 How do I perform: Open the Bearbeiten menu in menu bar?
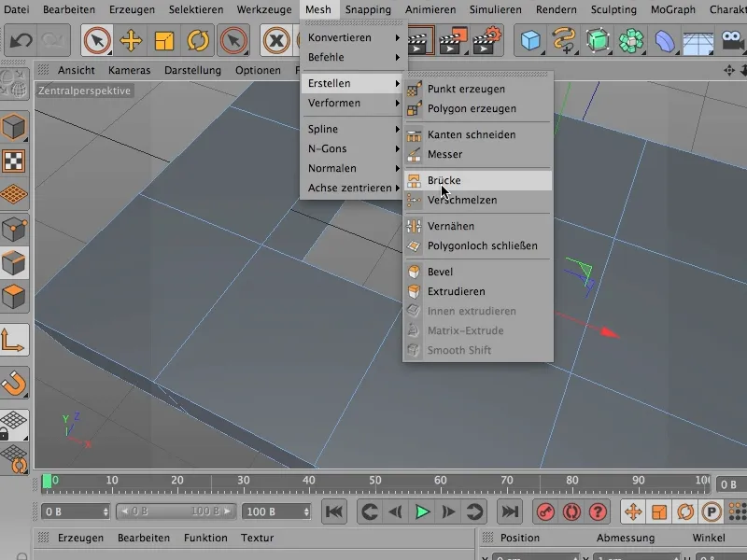[x=69, y=9]
